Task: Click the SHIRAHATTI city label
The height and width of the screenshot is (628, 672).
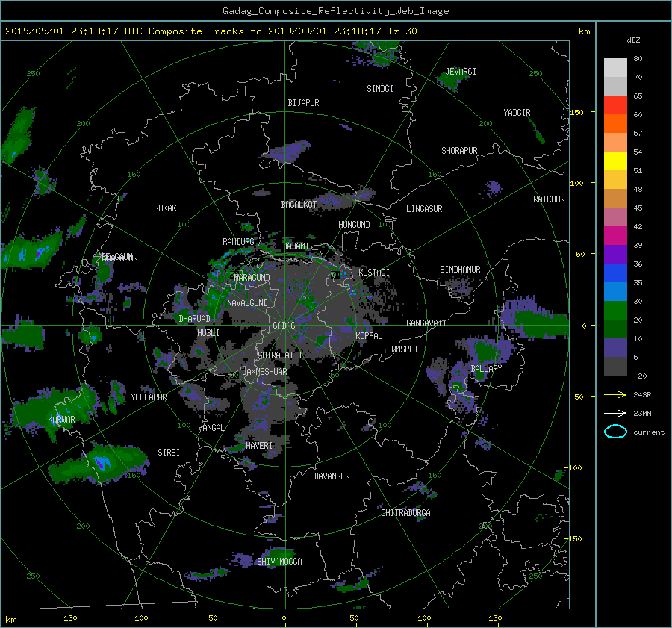Action: pos(280,355)
